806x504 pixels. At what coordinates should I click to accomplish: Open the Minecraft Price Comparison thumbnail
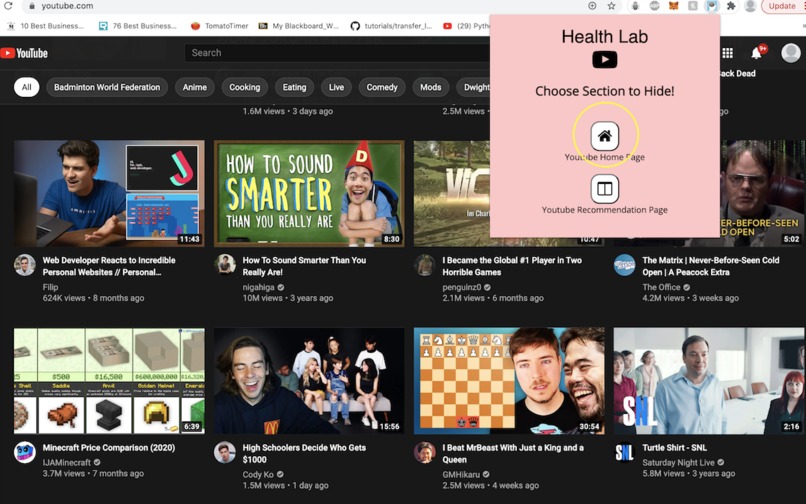(109, 381)
